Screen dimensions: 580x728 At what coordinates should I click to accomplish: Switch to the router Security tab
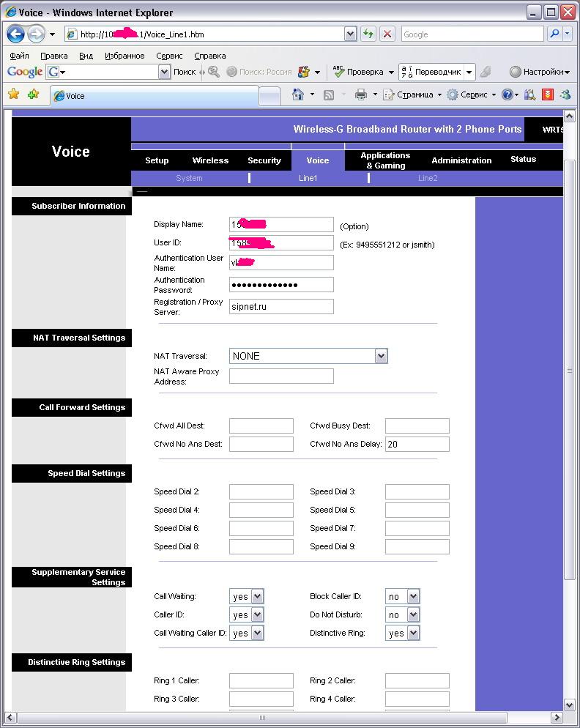point(264,160)
